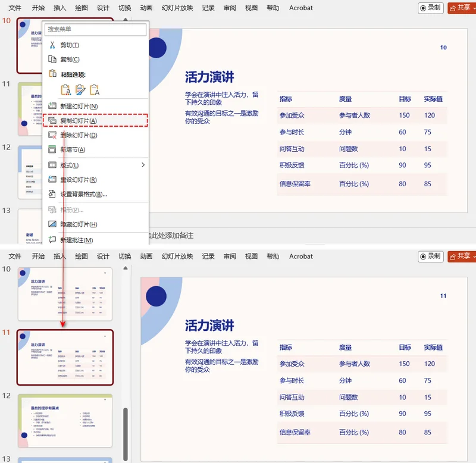
Task: Open the 插入 tab in top window
Action: (60, 8)
